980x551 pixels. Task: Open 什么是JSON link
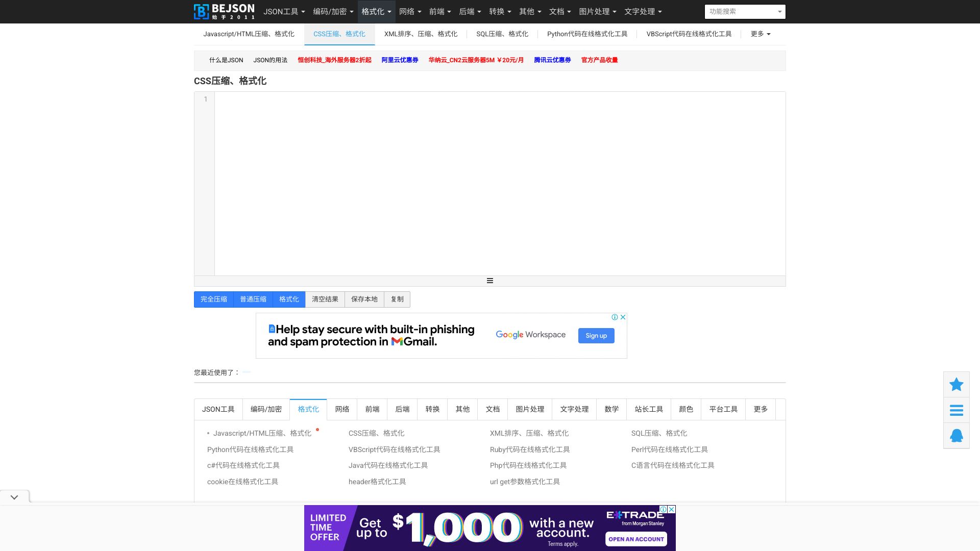226,60
